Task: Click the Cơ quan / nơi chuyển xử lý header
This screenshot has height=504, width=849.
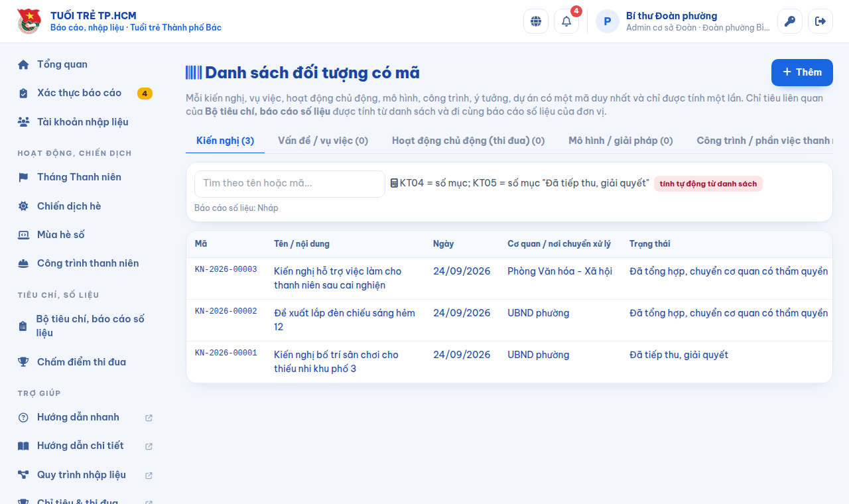Action: pos(559,244)
